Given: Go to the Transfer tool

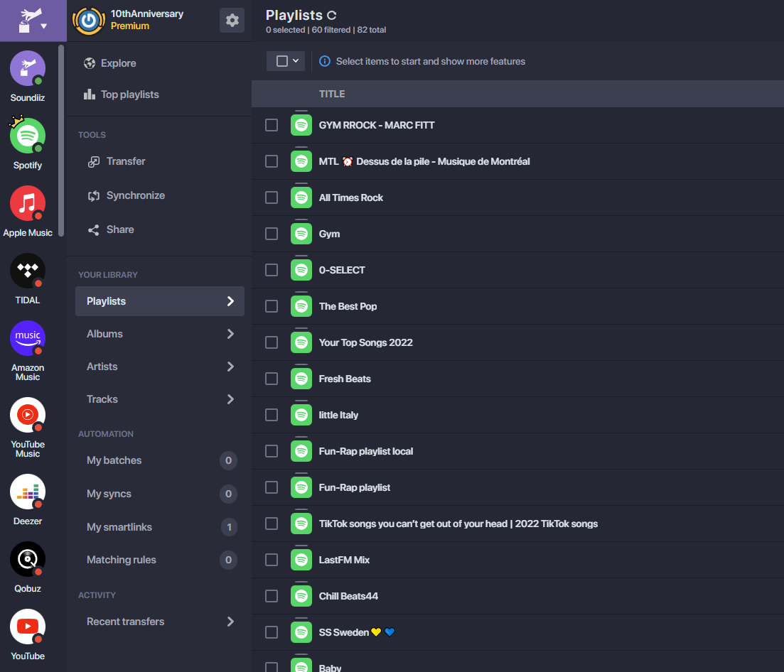Looking at the screenshot, I should click(x=125, y=161).
